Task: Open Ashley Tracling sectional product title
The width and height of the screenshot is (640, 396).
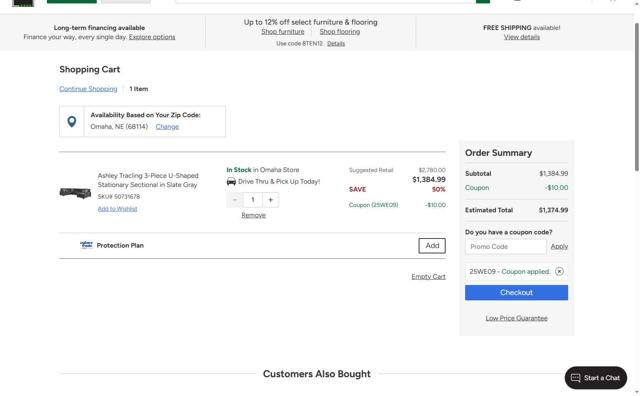Action: [148, 180]
